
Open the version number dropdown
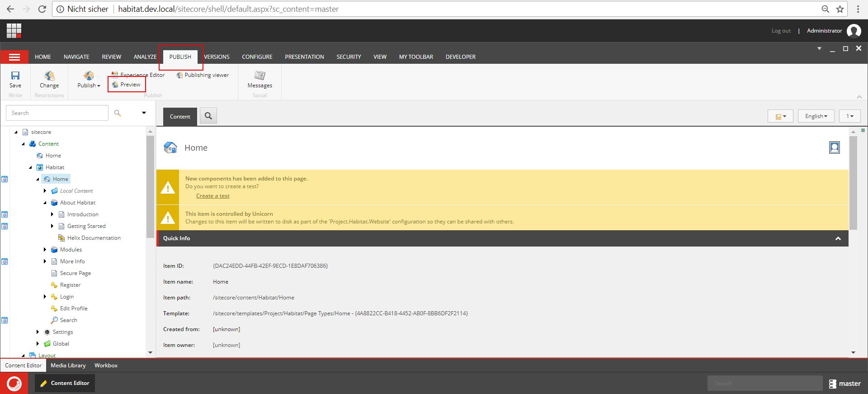850,116
